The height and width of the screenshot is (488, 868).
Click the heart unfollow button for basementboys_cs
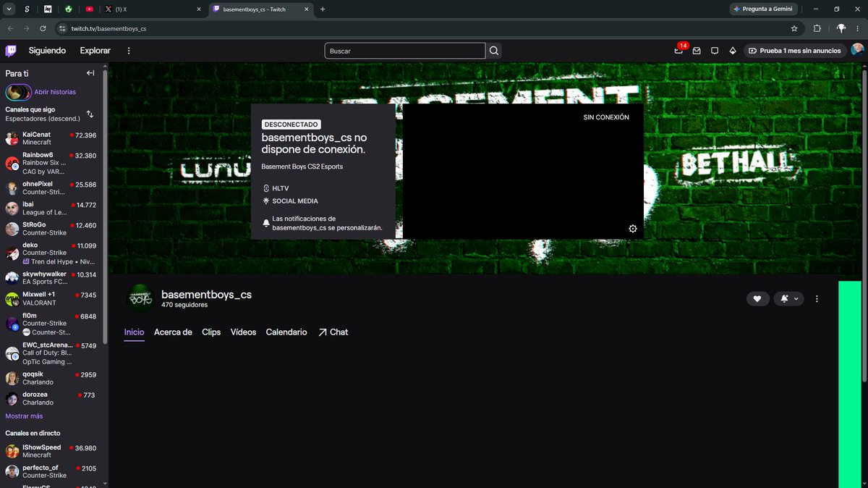(757, 298)
